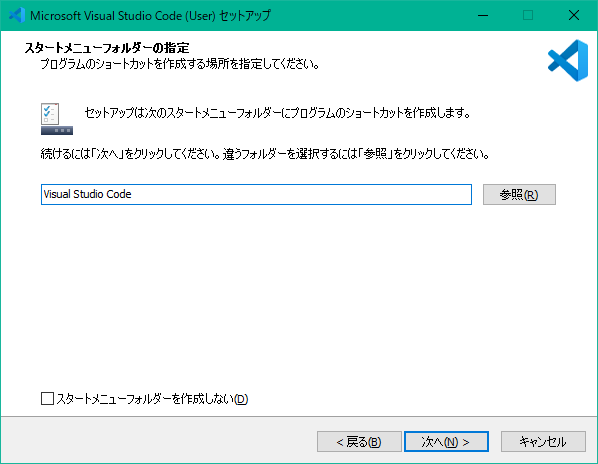Click the セットアップは次のスタートメニューフォルダーに description text
Viewport: 598px width, 464px height.
[277, 113]
